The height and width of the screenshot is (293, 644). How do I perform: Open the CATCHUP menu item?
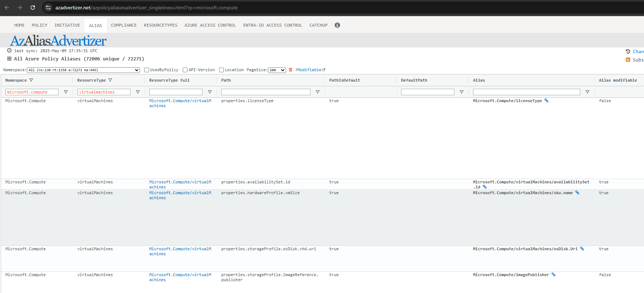pyautogui.click(x=318, y=25)
